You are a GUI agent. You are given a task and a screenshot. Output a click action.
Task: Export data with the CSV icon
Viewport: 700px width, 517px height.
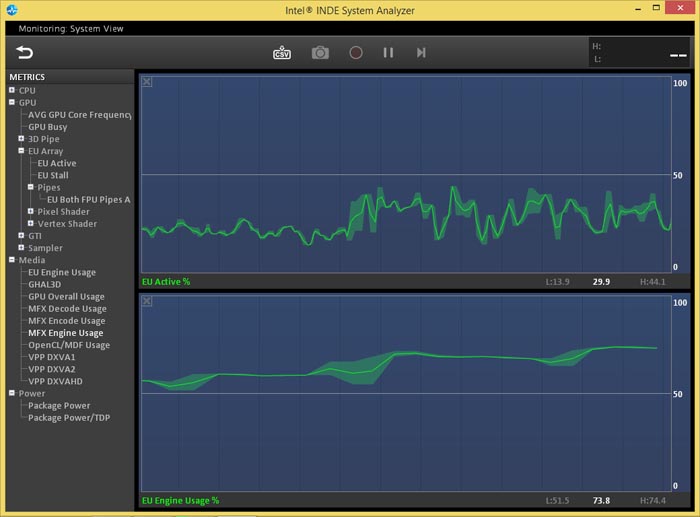click(x=282, y=52)
